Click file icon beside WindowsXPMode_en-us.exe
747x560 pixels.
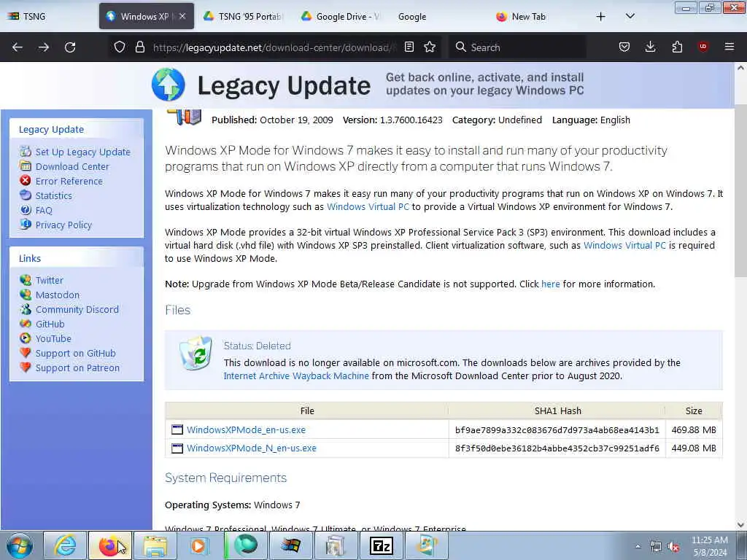(177, 429)
